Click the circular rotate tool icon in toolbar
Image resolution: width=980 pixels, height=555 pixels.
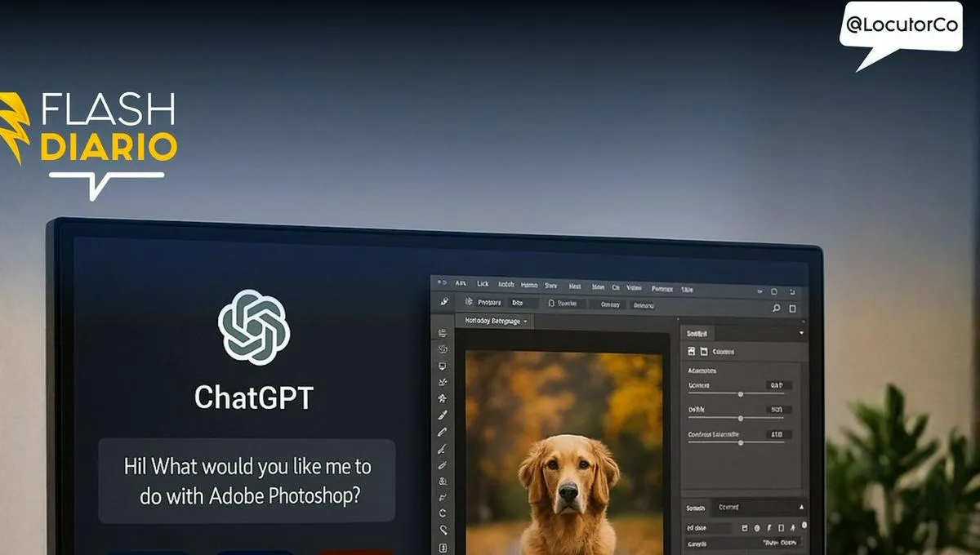coord(443,513)
